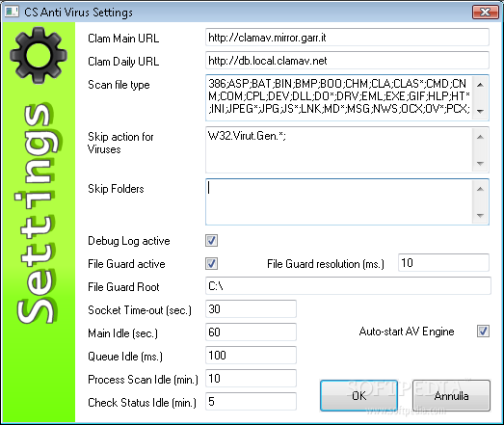Focus the File Guard resolution field
The width and height of the screenshot is (504, 425).
point(443,263)
